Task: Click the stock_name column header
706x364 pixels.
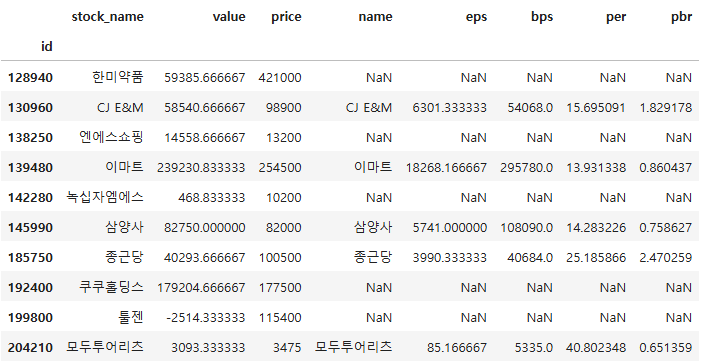Action: 107,17
